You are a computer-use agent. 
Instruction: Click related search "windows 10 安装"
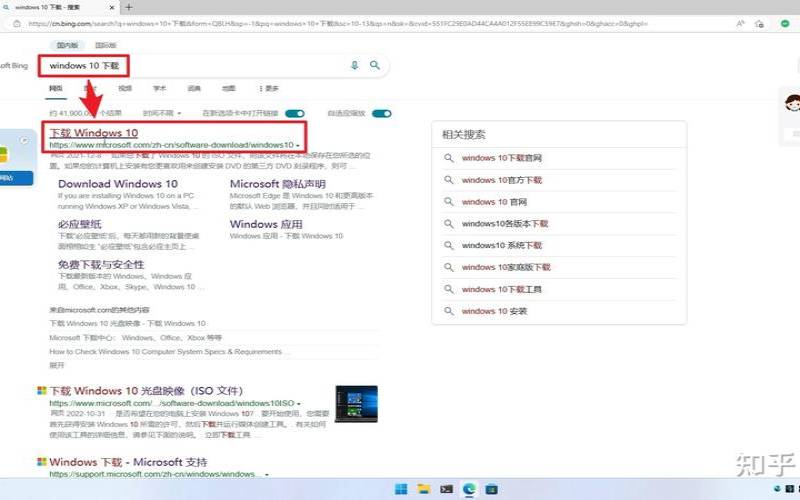pos(494,311)
